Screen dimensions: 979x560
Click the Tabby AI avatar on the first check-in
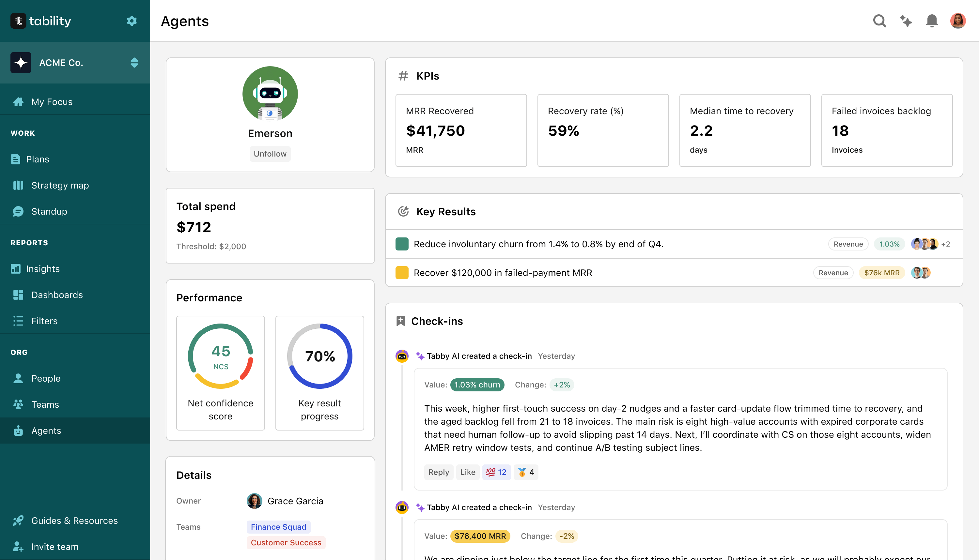click(x=402, y=356)
